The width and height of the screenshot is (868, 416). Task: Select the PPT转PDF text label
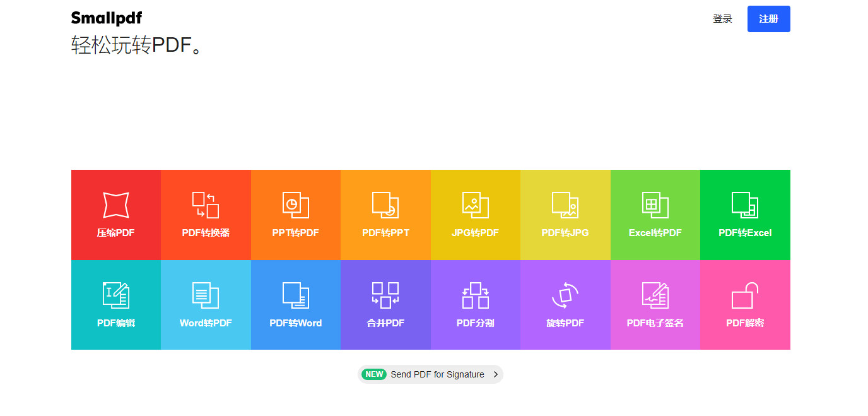[295, 233]
